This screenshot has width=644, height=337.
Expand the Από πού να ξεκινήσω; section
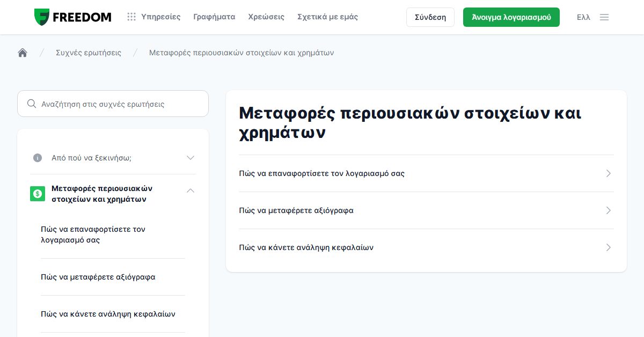tap(191, 158)
